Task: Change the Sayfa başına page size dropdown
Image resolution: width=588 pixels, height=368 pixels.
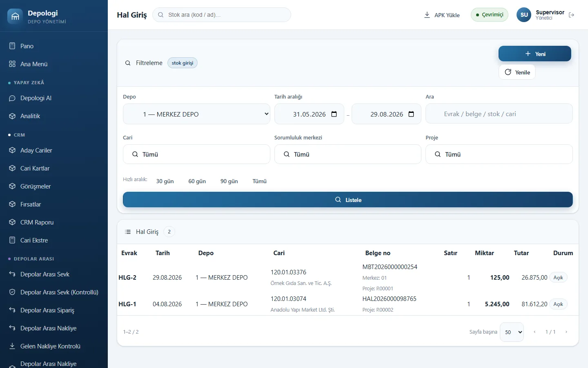Action: (512, 332)
